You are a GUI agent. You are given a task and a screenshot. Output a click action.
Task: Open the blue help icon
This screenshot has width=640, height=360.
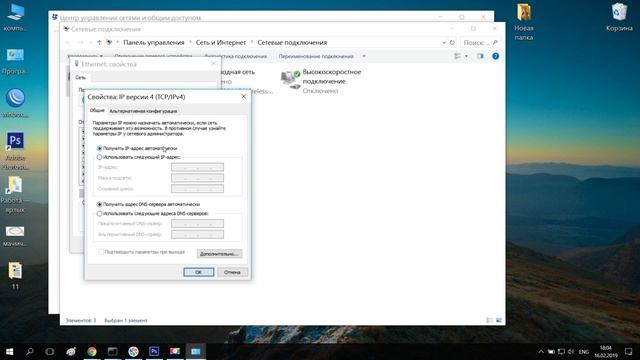496,56
